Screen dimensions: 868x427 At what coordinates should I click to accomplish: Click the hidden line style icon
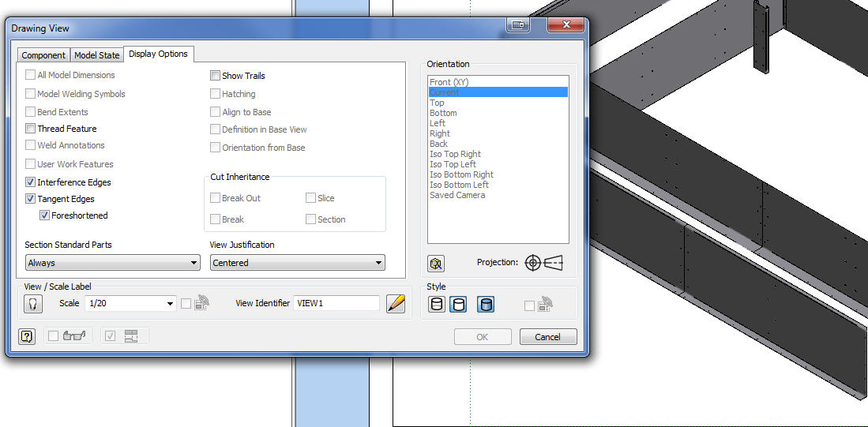[x=438, y=304]
